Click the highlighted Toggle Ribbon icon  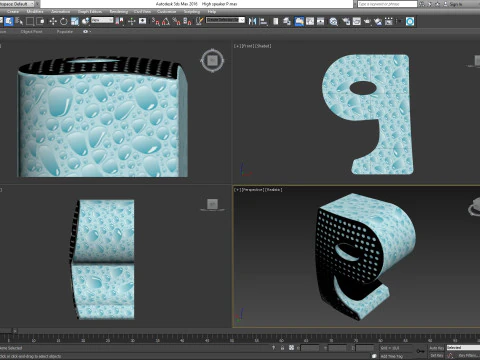coord(299,21)
